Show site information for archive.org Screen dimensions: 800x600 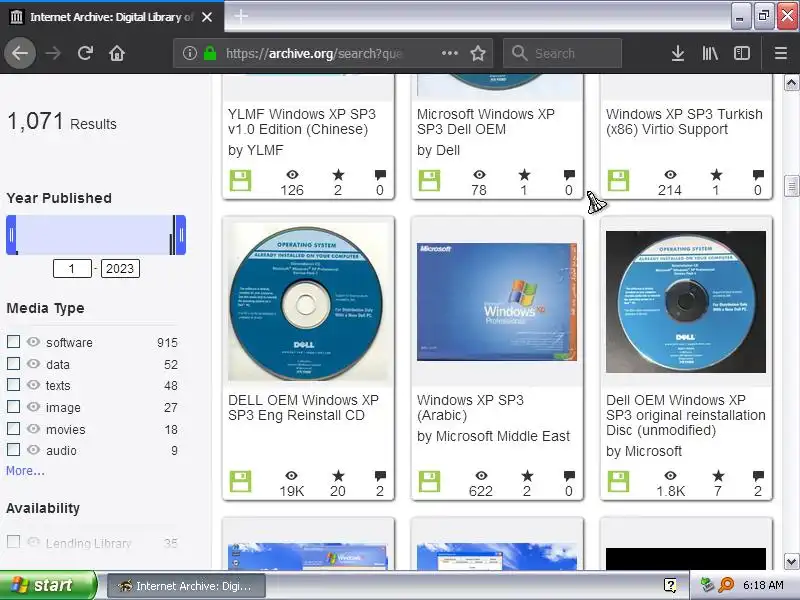point(190,53)
